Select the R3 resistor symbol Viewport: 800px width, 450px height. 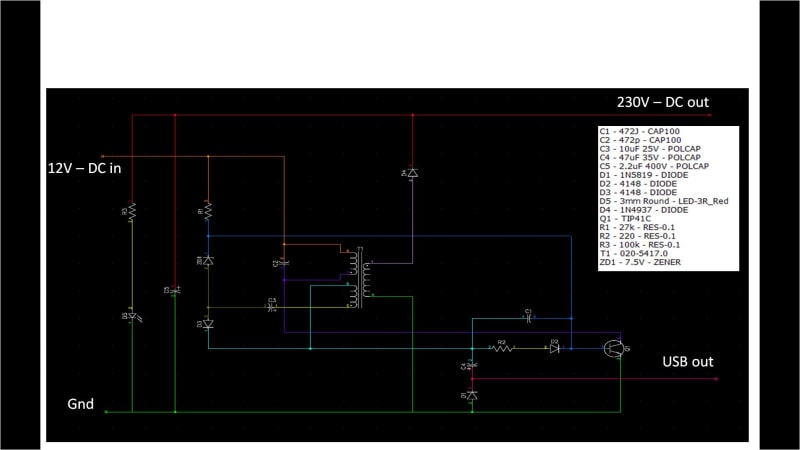tap(132, 211)
